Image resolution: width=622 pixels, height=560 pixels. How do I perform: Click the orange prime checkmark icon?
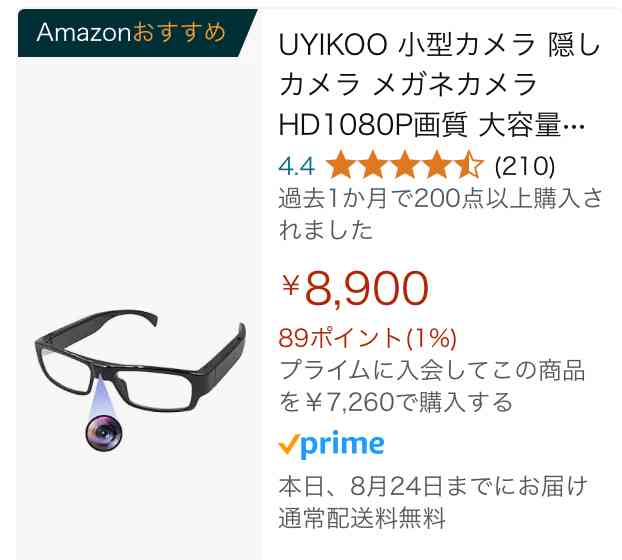(289, 444)
